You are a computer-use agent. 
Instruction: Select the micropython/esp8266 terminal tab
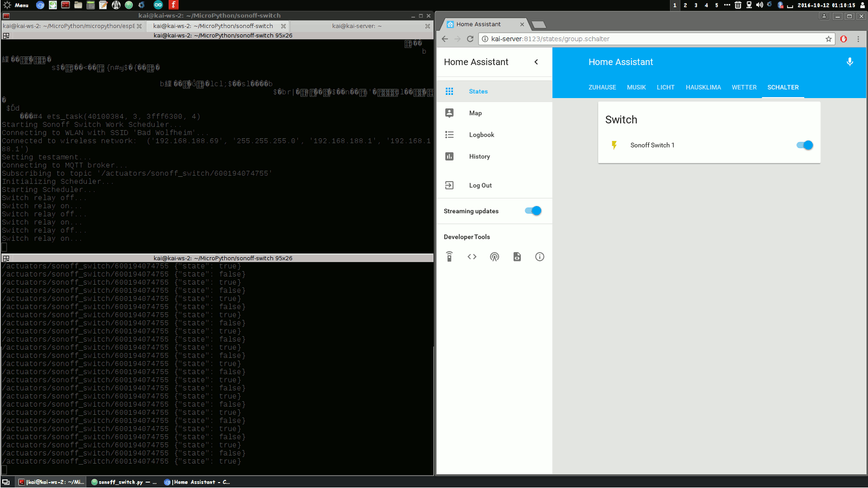coord(73,26)
